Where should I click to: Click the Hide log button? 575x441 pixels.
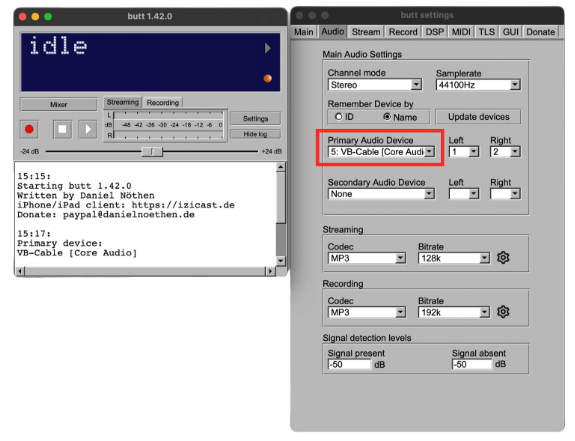click(256, 134)
